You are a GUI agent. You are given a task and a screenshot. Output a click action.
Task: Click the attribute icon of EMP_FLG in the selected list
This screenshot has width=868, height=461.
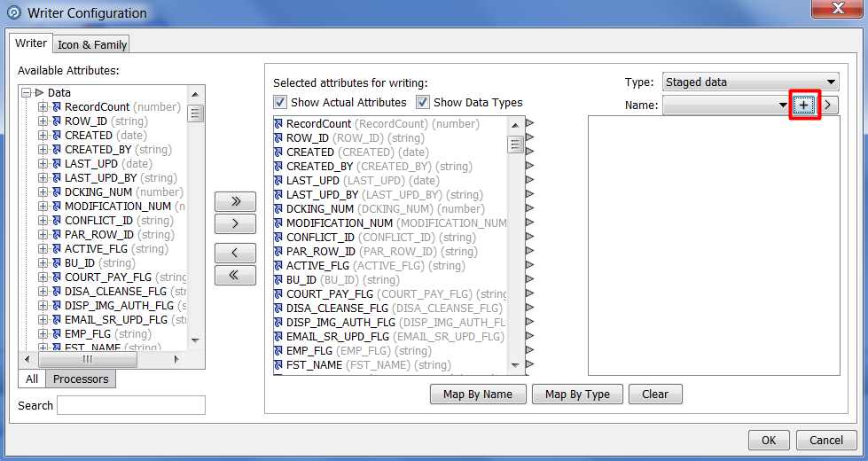click(278, 351)
